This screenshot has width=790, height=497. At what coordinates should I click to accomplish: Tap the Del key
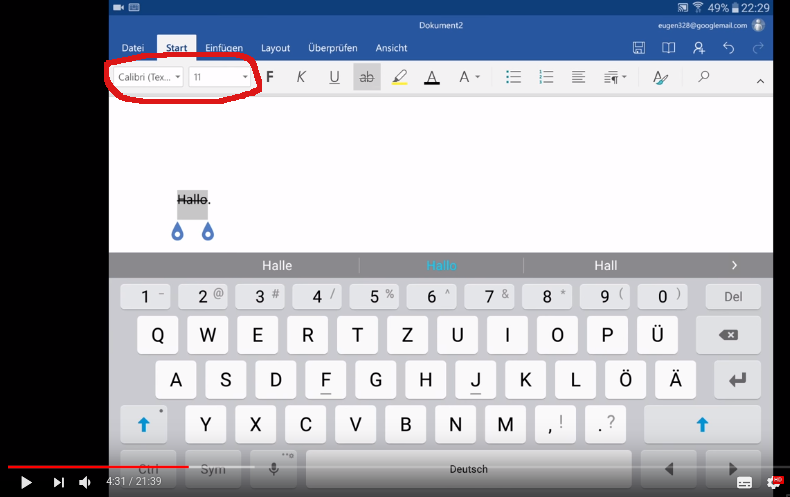[733, 296]
